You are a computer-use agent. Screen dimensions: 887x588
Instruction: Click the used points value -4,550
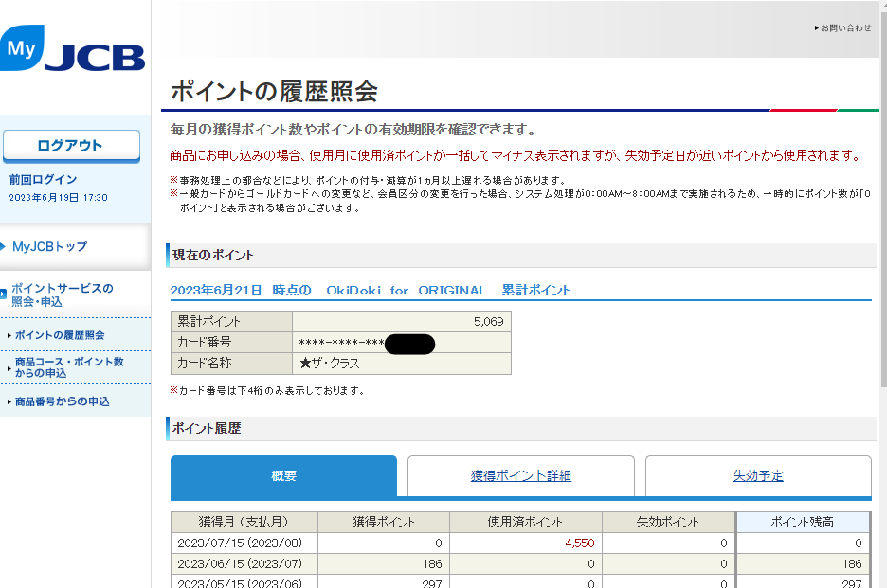tap(576, 543)
